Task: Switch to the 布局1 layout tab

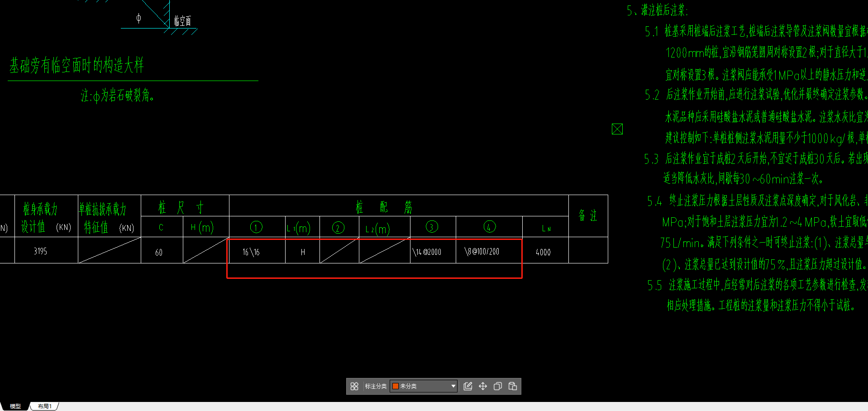Action: pos(44,406)
